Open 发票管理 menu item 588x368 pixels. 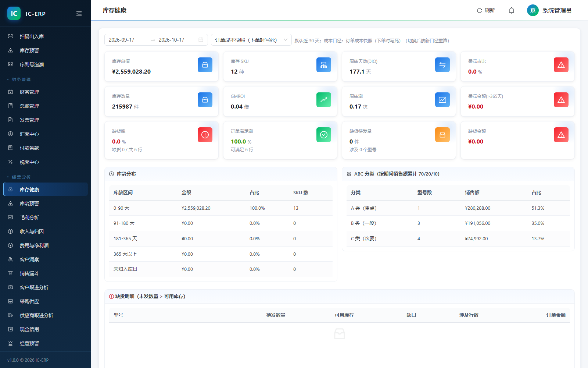[46, 120]
